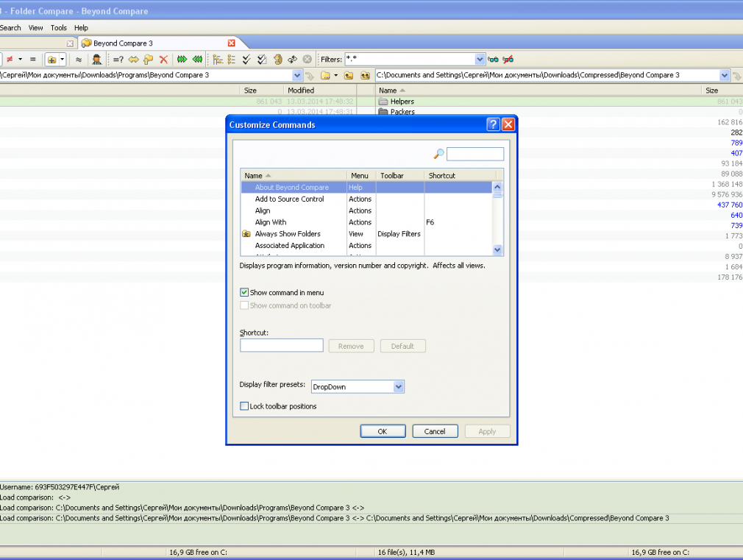
Task: Click the Menu column header
Action: (x=361, y=175)
